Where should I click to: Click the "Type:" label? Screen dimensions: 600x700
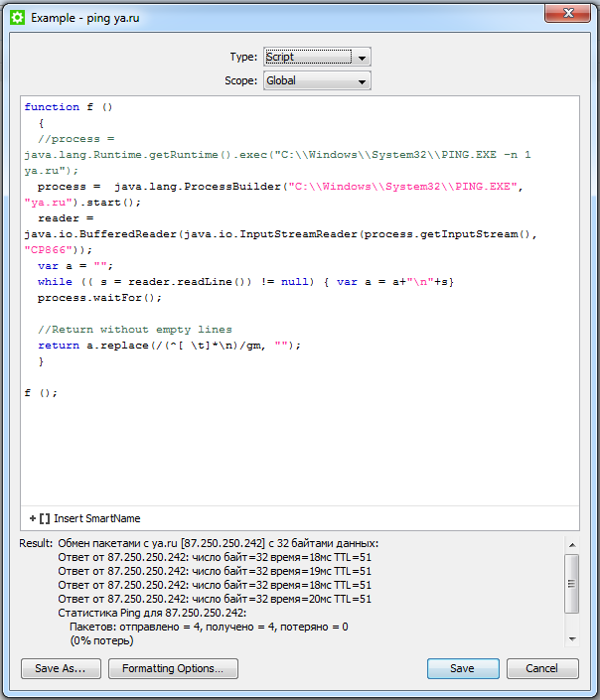243,57
